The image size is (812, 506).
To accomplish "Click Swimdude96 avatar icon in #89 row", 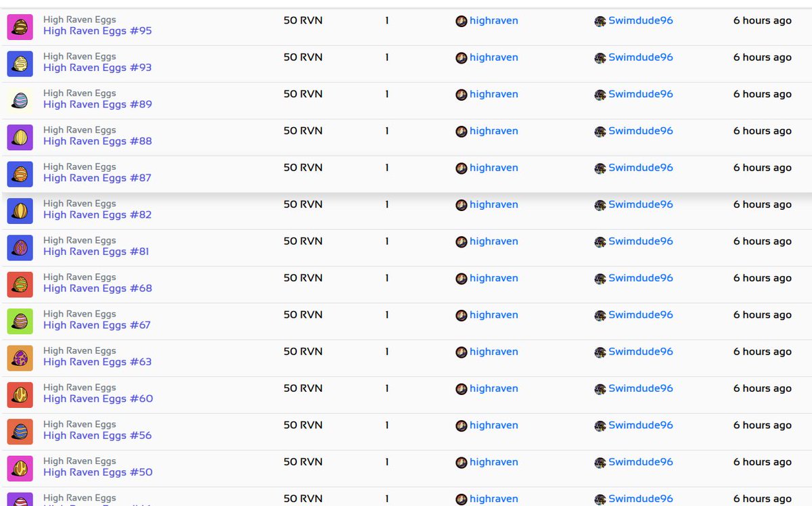I will point(600,95).
